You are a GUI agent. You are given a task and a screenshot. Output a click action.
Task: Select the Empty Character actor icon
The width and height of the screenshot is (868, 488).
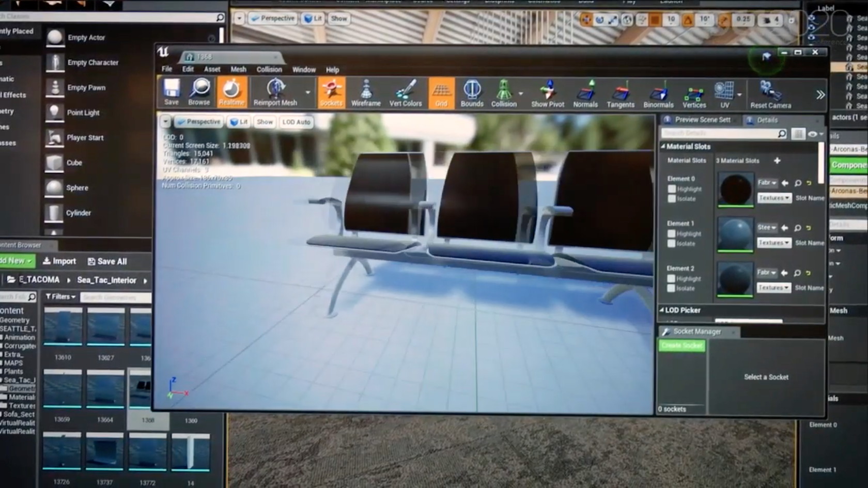[54, 62]
